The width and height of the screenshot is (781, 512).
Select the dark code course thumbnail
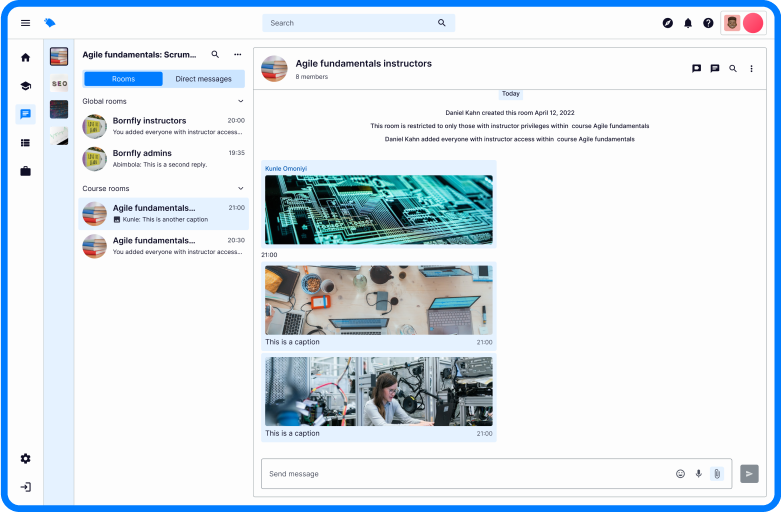(x=59, y=110)
